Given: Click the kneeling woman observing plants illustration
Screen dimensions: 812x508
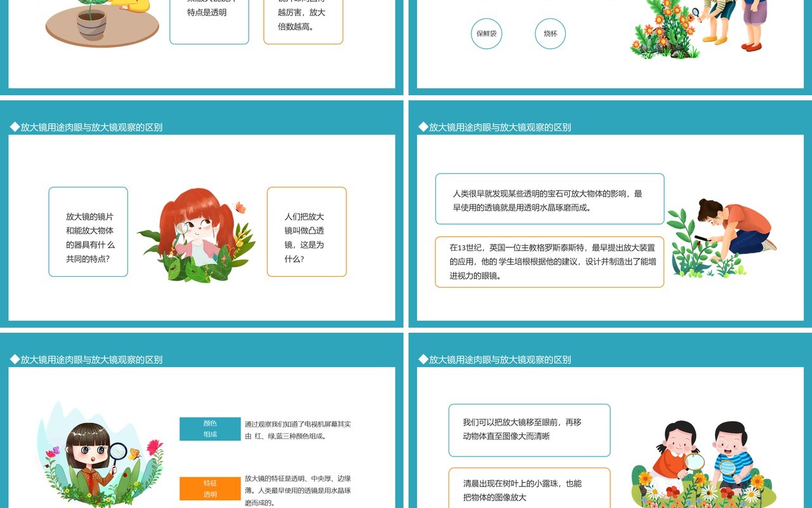Looking at the screenshot, I should pyautogui.click(x=722, y=238).
